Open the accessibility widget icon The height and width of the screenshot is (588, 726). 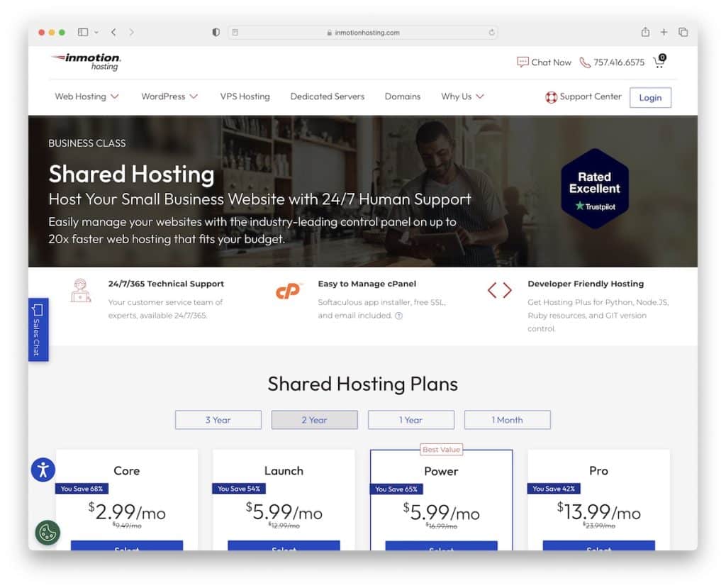pyautogui.click(x=43, y=470)
